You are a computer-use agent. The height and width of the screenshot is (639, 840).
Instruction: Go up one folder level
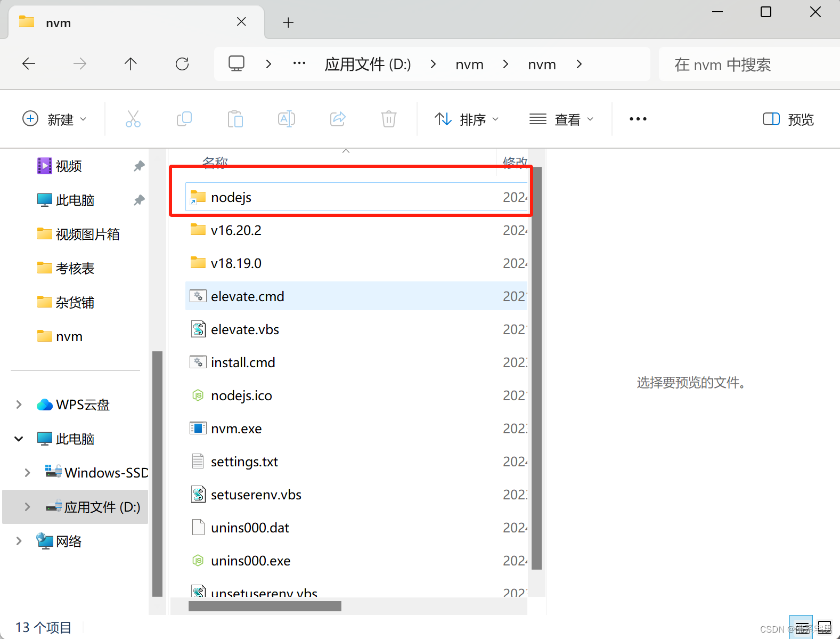point(131,64)
